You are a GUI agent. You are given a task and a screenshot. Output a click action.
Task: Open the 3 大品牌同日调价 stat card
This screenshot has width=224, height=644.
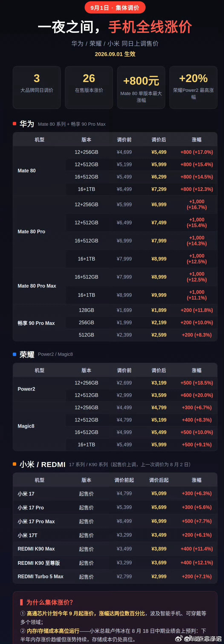37,87
